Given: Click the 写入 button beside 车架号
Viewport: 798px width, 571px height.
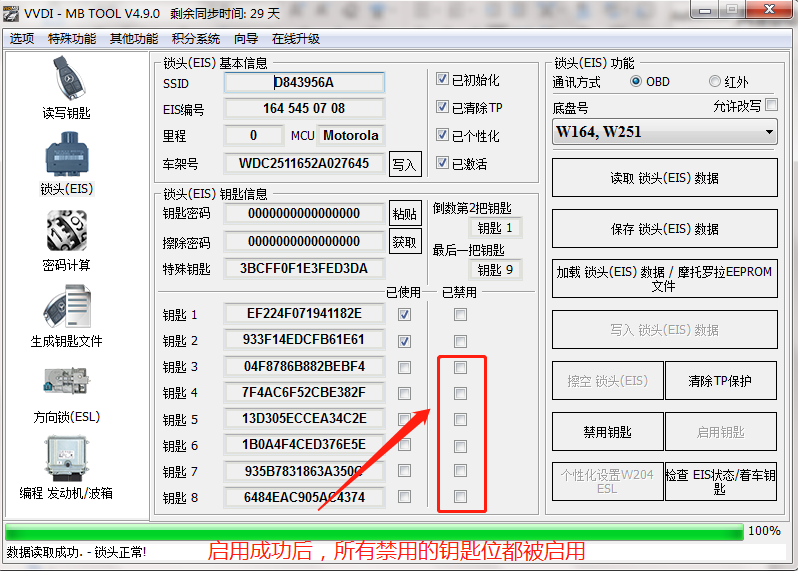Looking at the screenshot, I should point(405,164).
